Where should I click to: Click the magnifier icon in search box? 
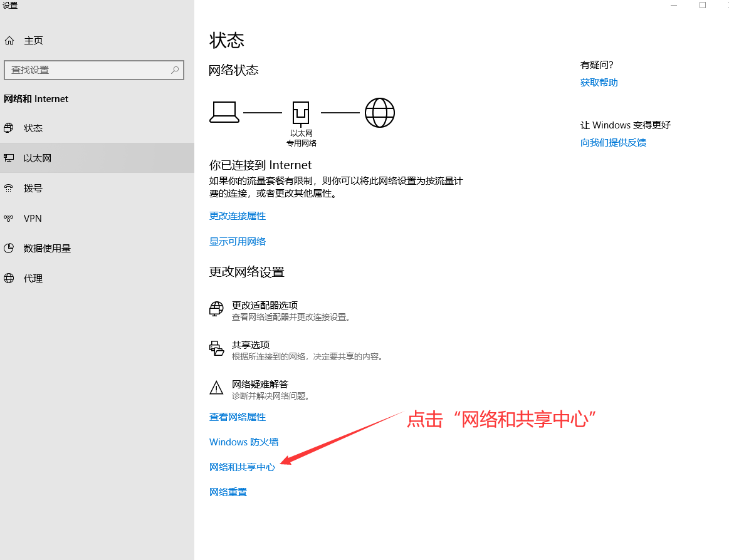175,70
